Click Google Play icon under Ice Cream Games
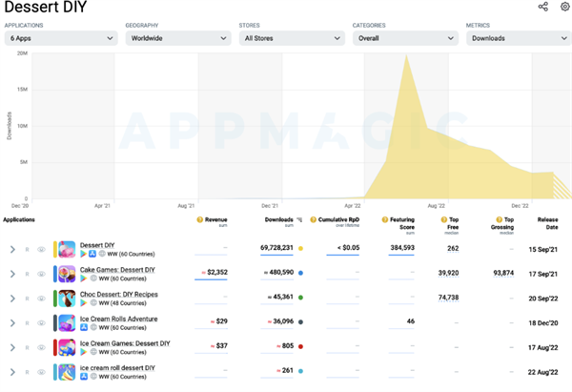This screenshot has width=572, height=392. pos(84,352)
